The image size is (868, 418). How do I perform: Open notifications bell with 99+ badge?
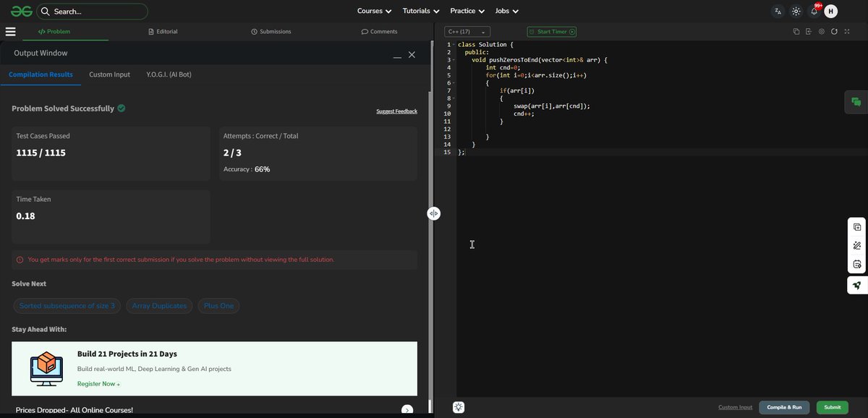coord(814,10)
